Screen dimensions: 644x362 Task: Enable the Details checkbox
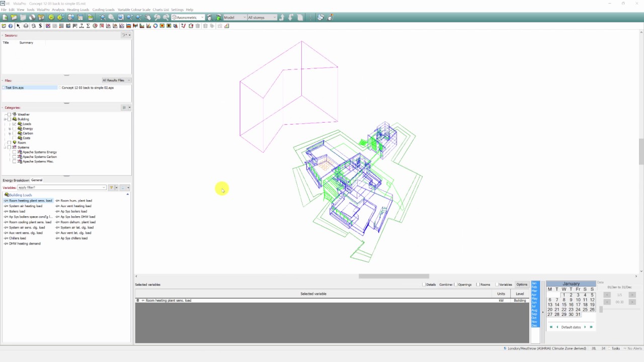[x=424, y=285]
